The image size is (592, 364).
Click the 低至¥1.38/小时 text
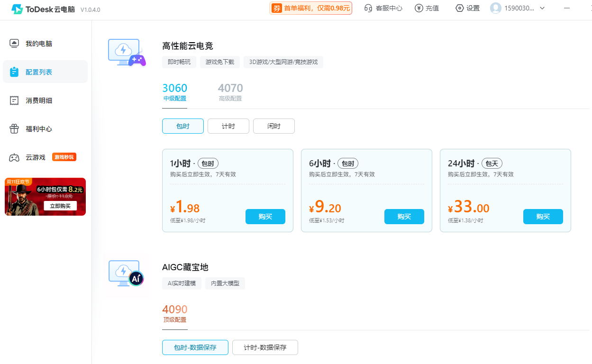pos(465,221)
